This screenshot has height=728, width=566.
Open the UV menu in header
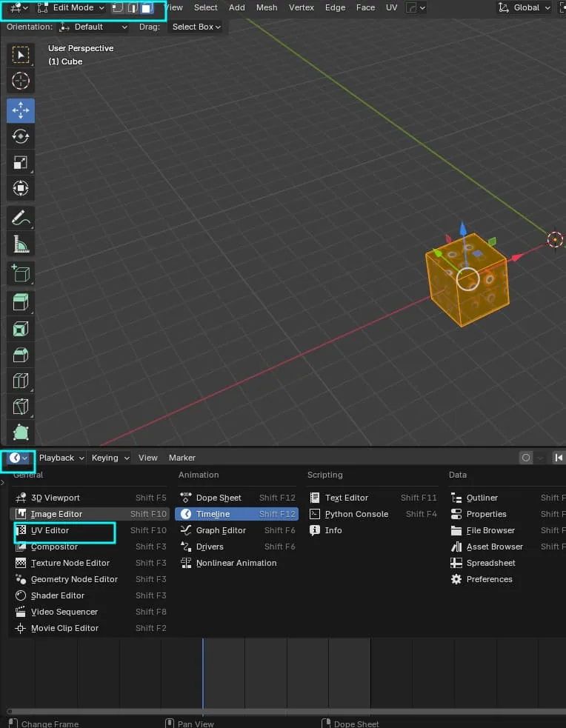pos(391,8)
